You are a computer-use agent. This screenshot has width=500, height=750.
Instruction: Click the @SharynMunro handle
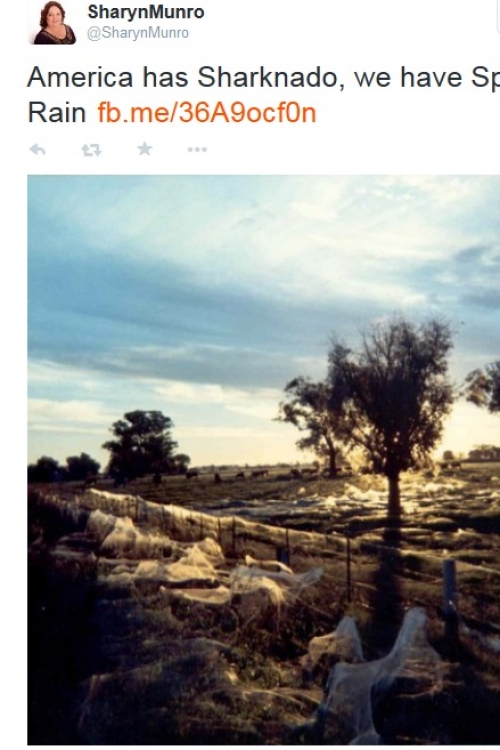click(x=138, y=33)
